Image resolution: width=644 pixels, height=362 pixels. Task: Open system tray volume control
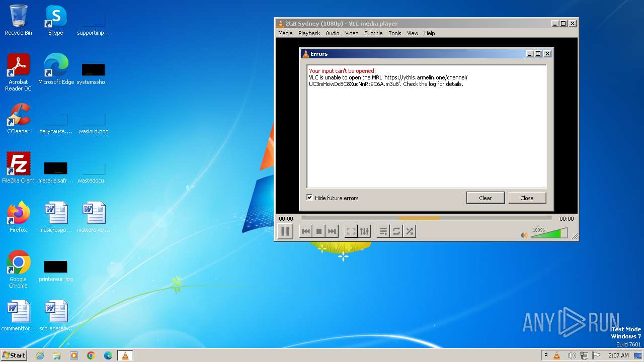click(x=572, y=355)
